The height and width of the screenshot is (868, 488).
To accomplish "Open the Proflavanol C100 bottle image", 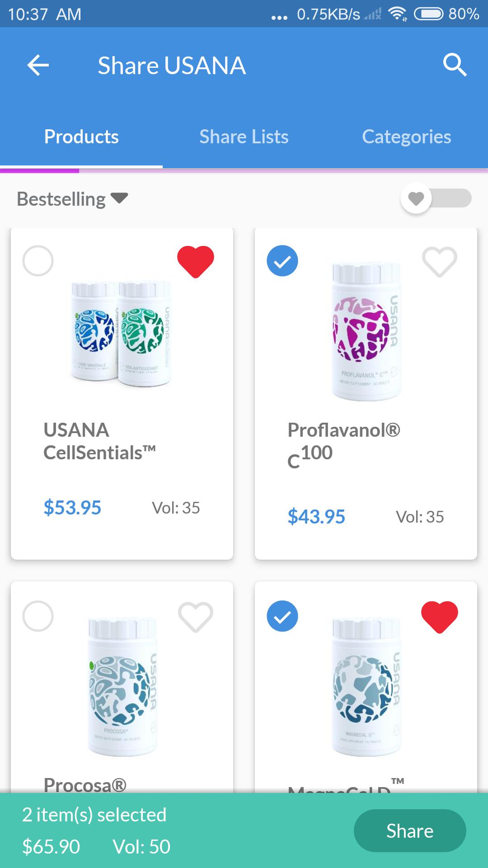I will pos(366,331).
